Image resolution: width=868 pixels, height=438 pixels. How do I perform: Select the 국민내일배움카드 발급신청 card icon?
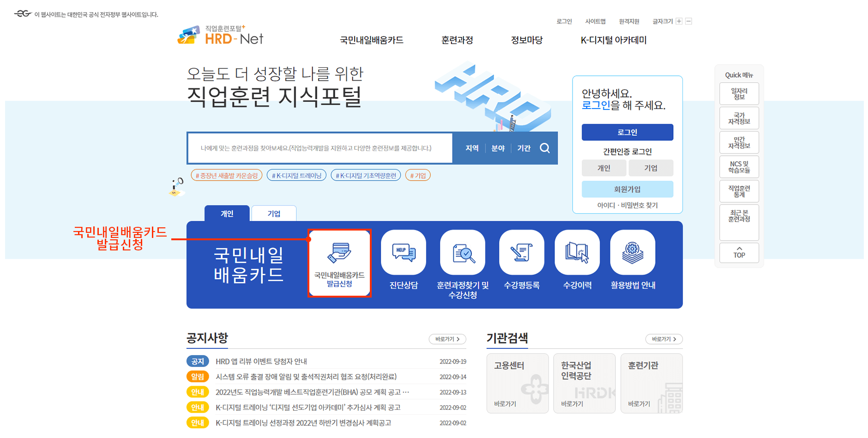point(339,252)
